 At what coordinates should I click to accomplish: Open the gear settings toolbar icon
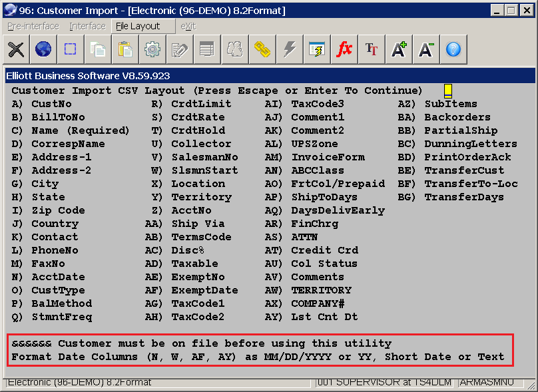[x=152, y=49]
